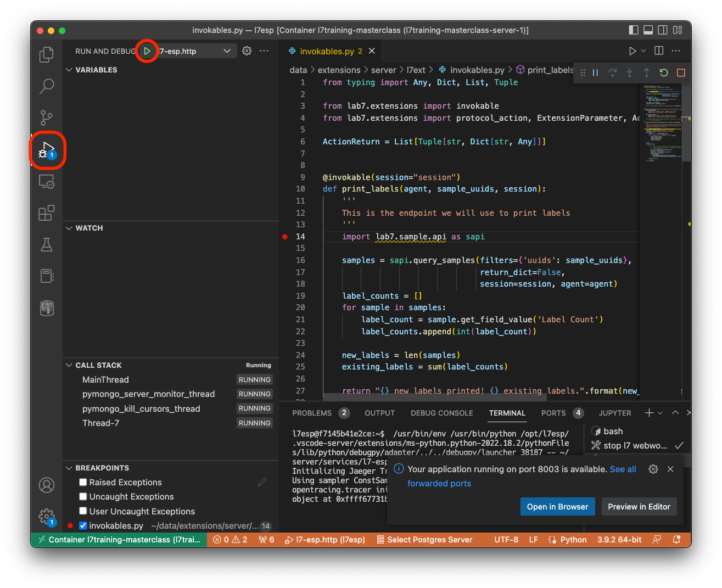Split the editor right
The image size is (722, 588).
[x=659, y=51]
